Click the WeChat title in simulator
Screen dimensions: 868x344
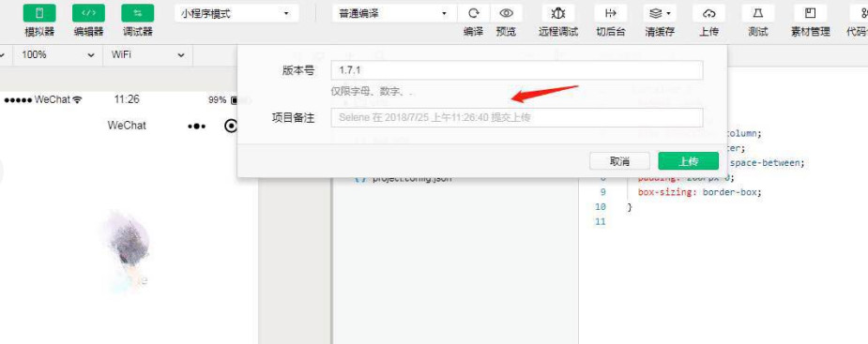(127, 126)
